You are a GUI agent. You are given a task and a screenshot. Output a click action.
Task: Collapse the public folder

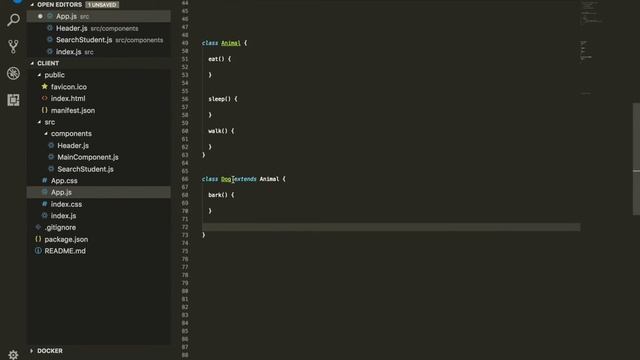pos(39,75)
